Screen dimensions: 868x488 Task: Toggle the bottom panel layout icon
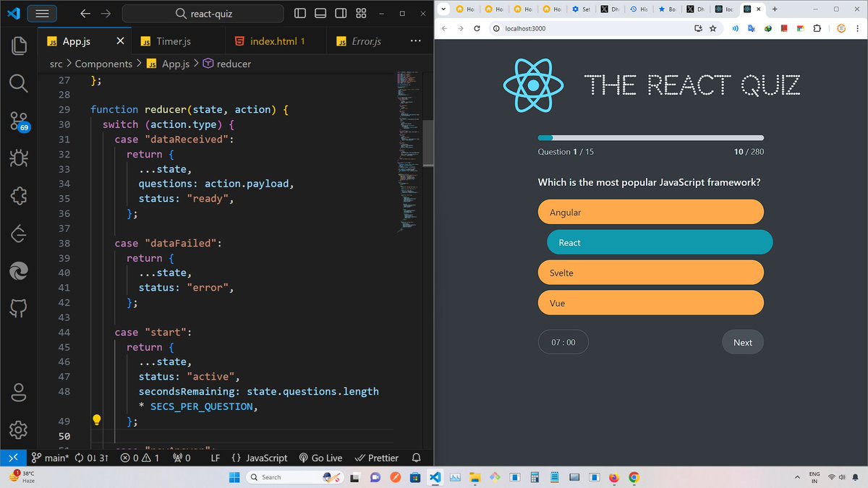coord(320,14)
